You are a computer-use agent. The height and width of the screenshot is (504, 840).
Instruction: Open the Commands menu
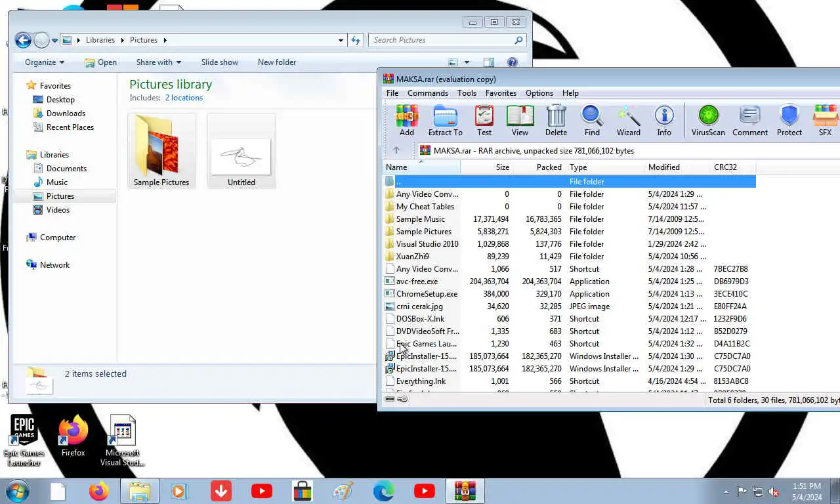(428, 93)
